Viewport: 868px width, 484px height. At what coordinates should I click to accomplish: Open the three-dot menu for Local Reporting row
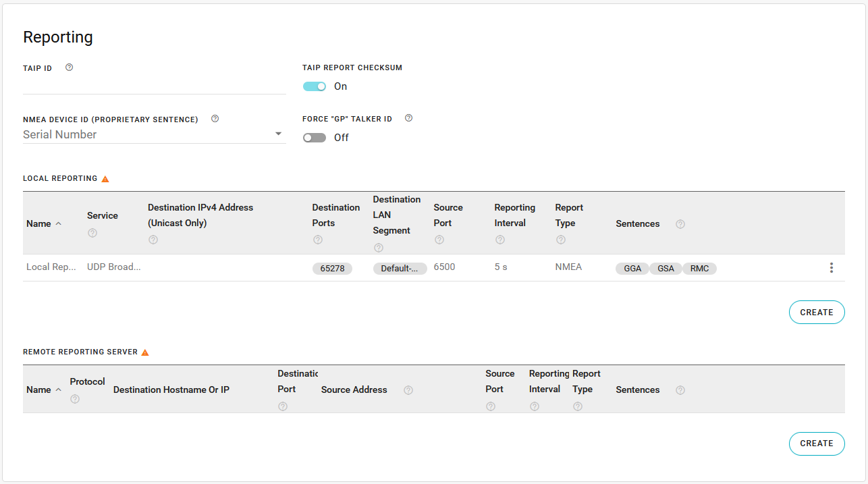point(831,268)
